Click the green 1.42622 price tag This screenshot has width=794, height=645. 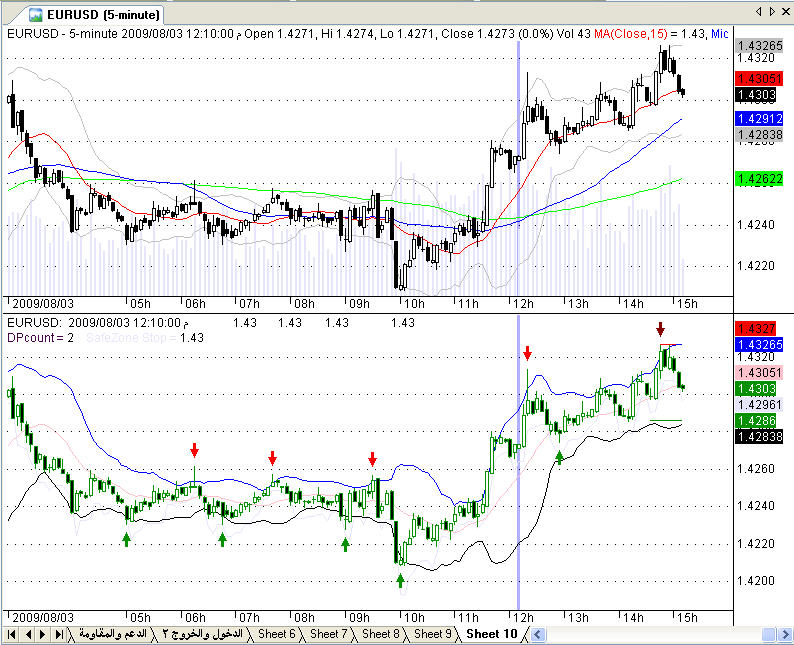point(759,179)
